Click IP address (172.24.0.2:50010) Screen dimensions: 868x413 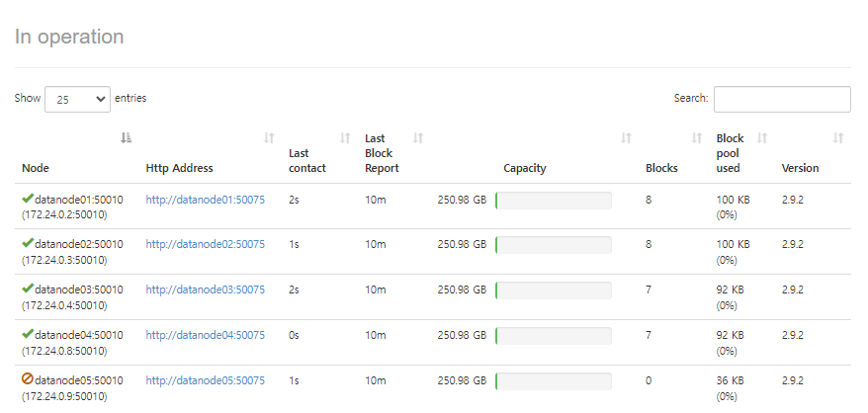[64, 214]
